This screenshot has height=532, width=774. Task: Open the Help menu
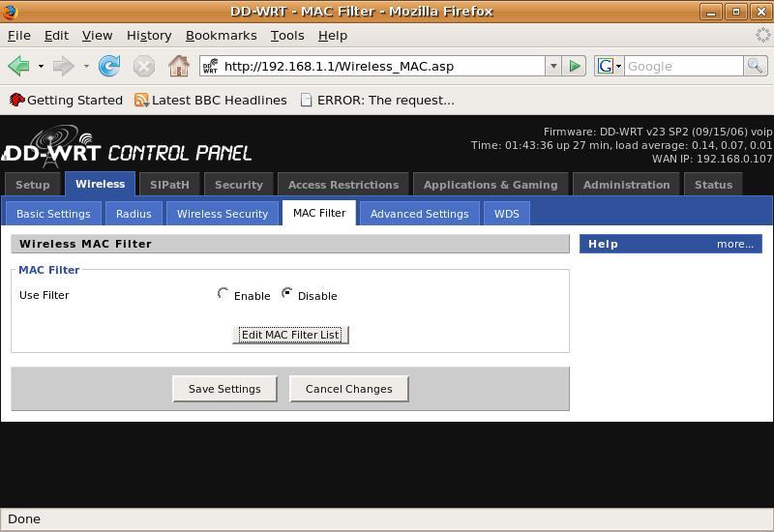coord(333,36)
